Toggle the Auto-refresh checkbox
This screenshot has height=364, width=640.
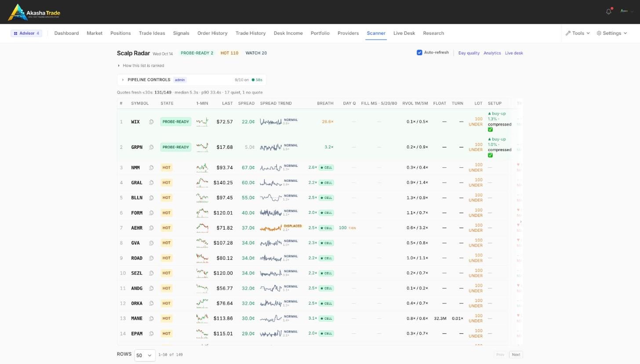click(419, 53)
